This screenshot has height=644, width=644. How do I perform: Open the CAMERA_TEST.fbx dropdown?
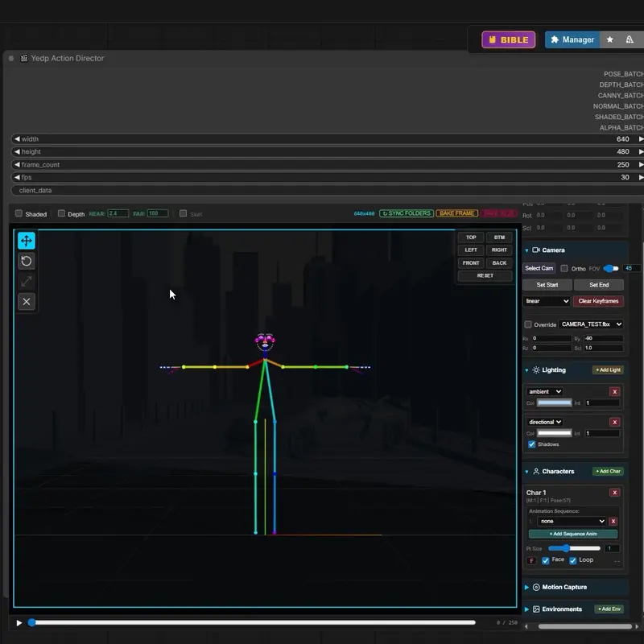coord(591,324)
